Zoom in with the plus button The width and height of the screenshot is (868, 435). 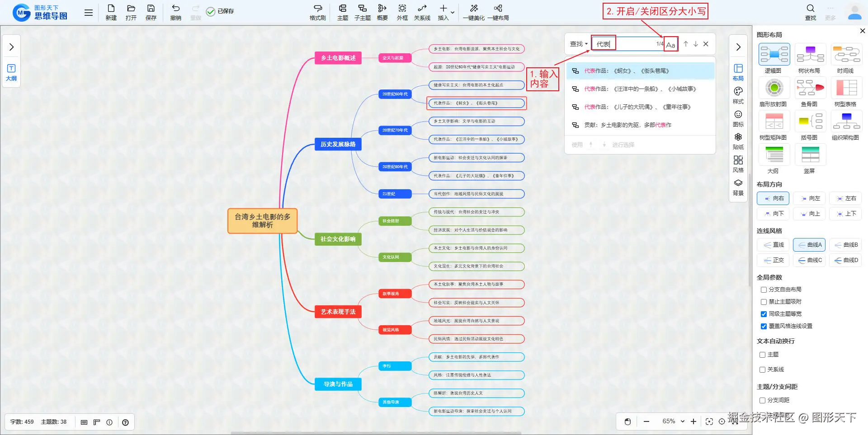tap(693, 421)
